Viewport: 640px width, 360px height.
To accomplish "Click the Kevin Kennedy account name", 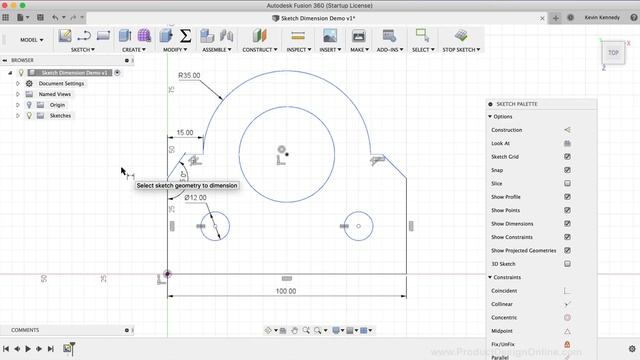I will click(x=602, y=18).
